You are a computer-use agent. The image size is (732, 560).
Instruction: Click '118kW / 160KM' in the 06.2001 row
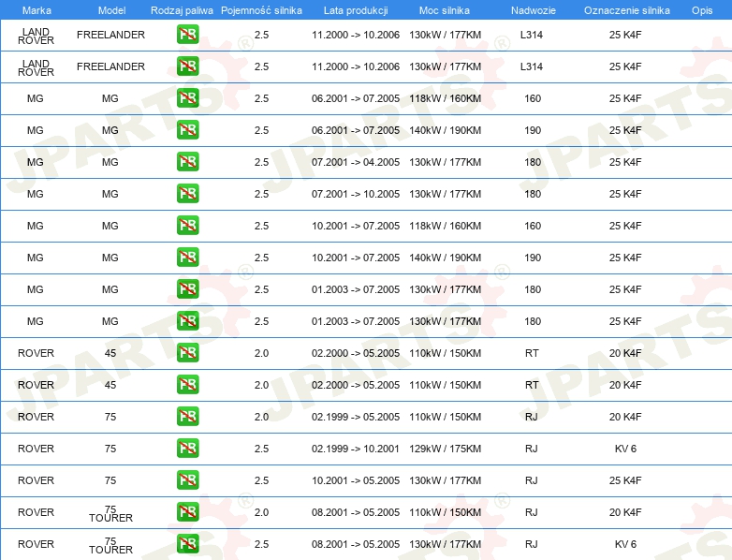click(445, 98)
